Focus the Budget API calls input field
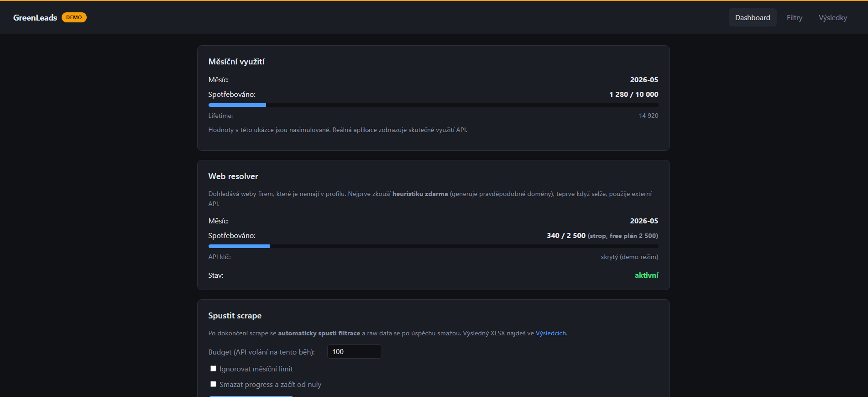868x397 pixels. pos(354,352)
